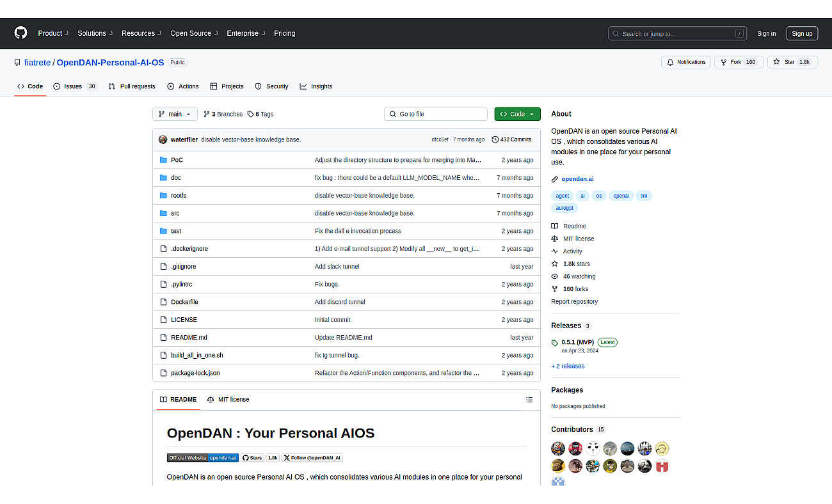Open the main branch dropdown

[x=175, y=114]
